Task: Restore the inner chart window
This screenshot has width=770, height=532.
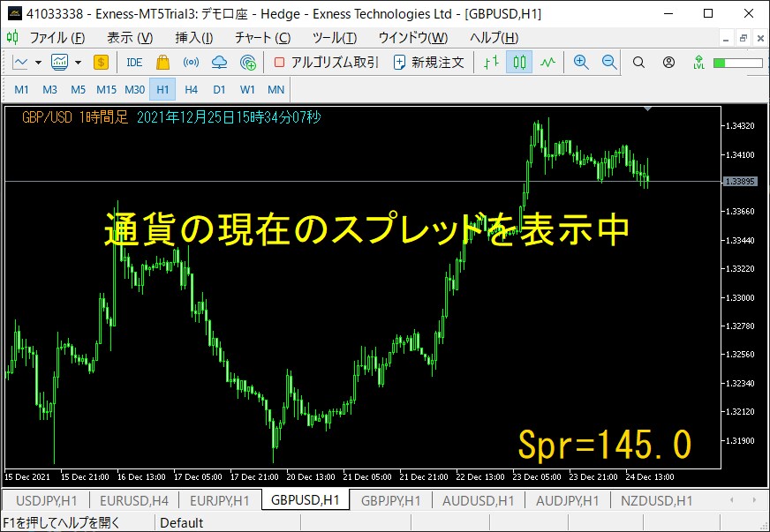Action: 744,38
